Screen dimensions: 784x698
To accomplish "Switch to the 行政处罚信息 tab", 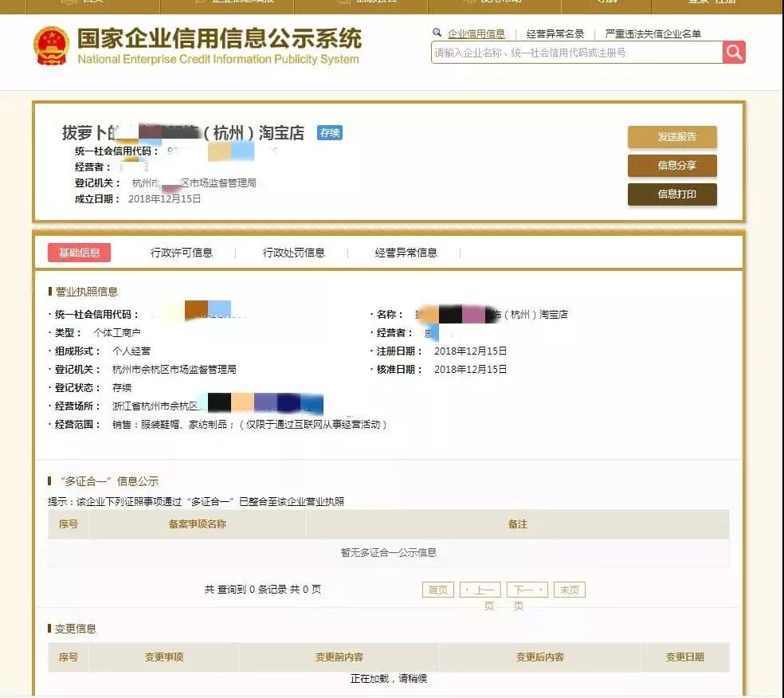I will coord(294,253).
